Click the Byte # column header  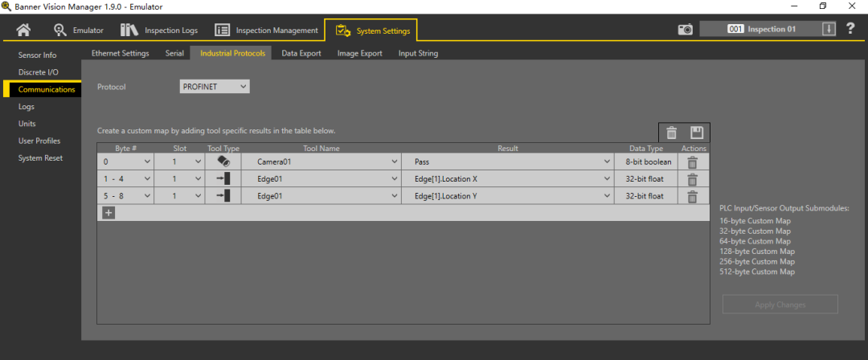125,149
